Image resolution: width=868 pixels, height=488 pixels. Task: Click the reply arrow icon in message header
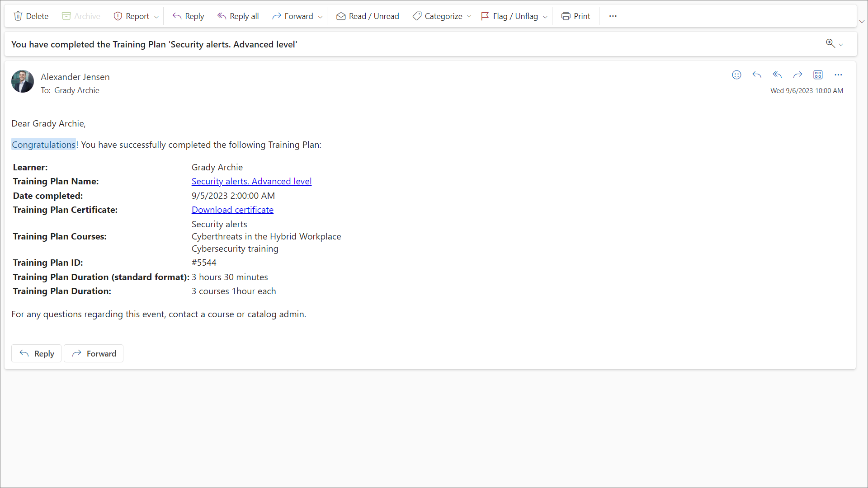coord(757,75)
